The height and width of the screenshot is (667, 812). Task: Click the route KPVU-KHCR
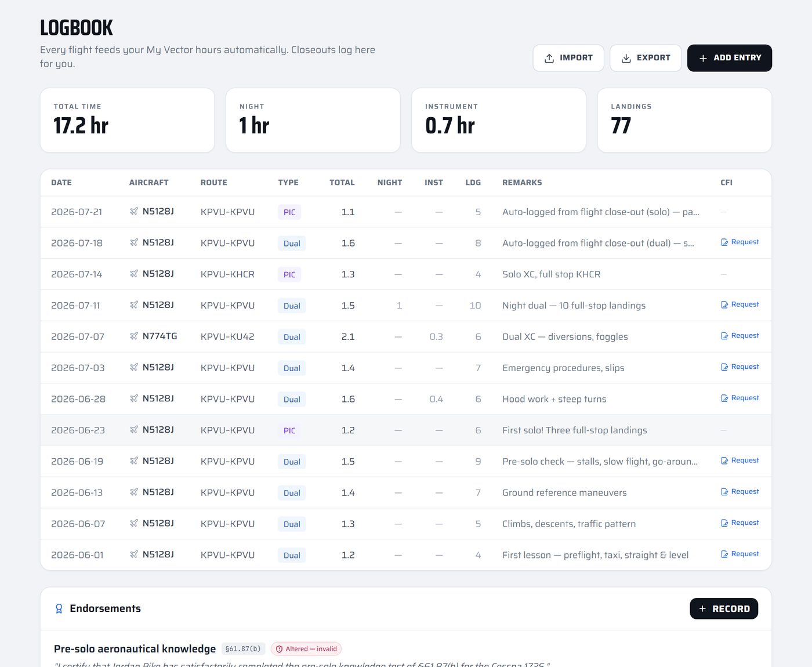(x=227, y=274)
